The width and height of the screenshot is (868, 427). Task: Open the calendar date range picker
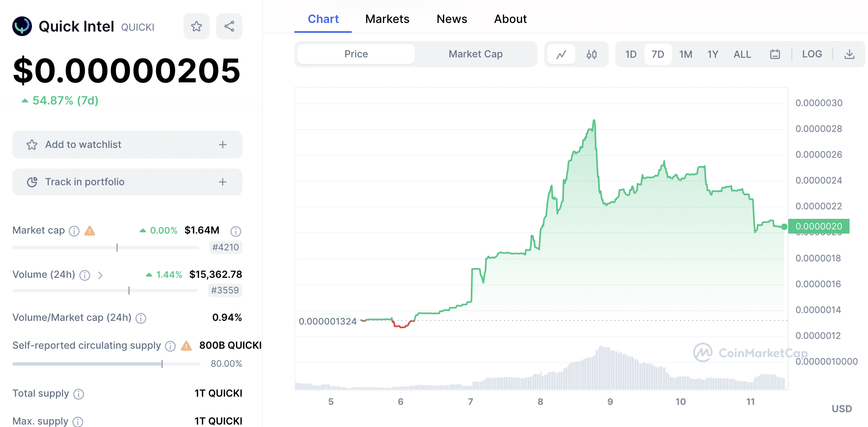[x=775, y=54]
